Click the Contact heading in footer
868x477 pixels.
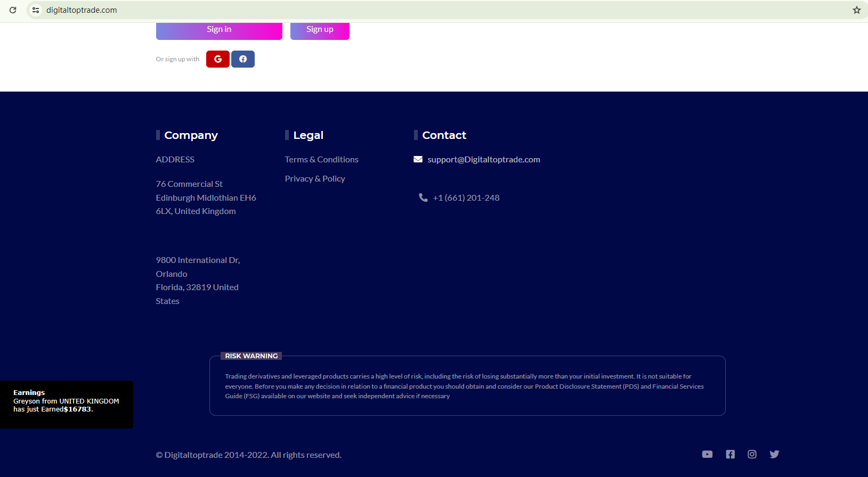pyautogui.click(x=444, y=135)
